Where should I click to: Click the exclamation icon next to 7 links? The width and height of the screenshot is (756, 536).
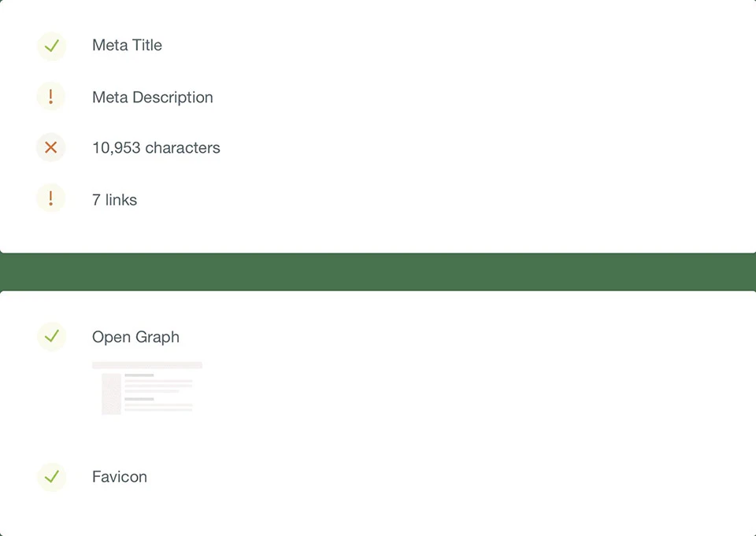click(x=51, y=199)
